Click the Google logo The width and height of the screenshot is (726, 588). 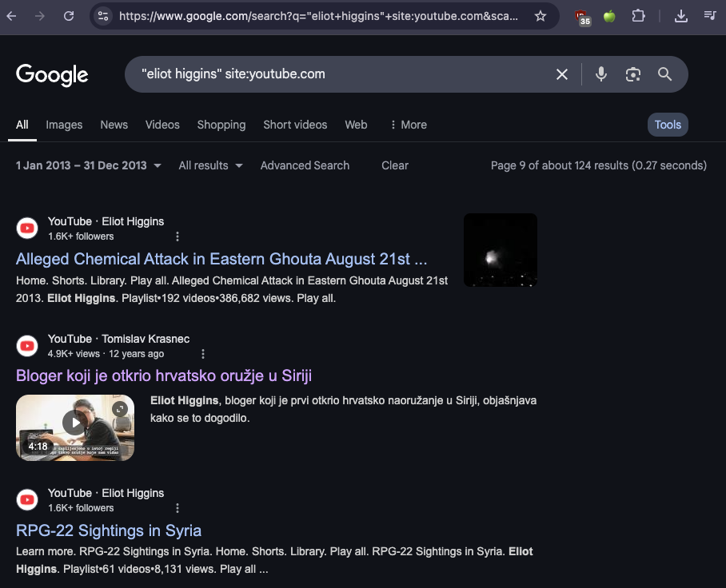pyautogui.click(x=52, y=74)
